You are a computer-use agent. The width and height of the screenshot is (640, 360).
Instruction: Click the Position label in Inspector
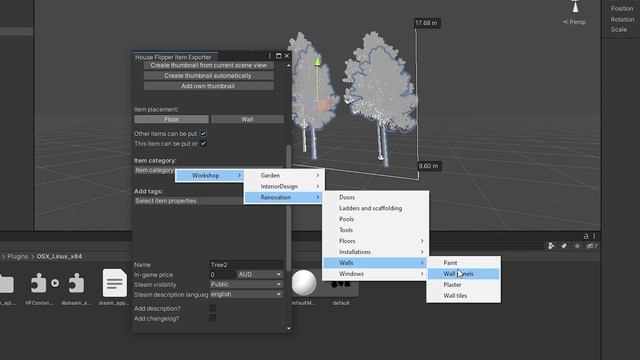click(x=622, y=8)
